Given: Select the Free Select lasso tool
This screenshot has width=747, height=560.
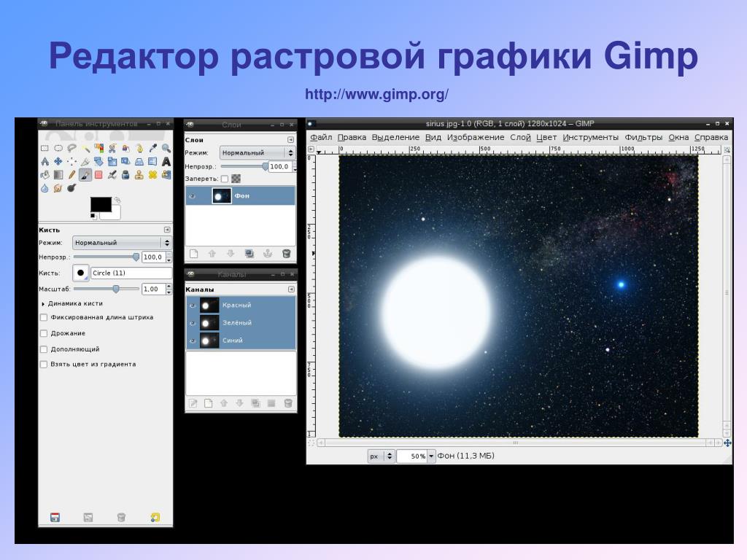Looking at the screenshot, I should (71, 148).
